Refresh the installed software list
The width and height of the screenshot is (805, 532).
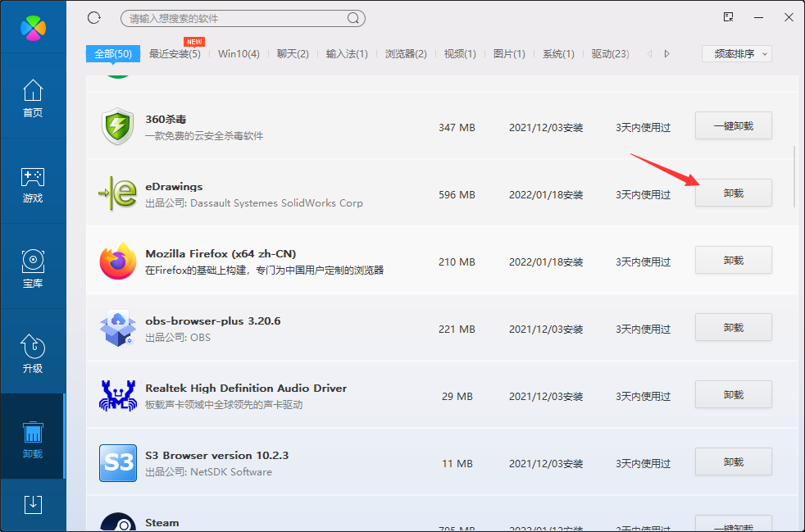click(x=94, y=18)
